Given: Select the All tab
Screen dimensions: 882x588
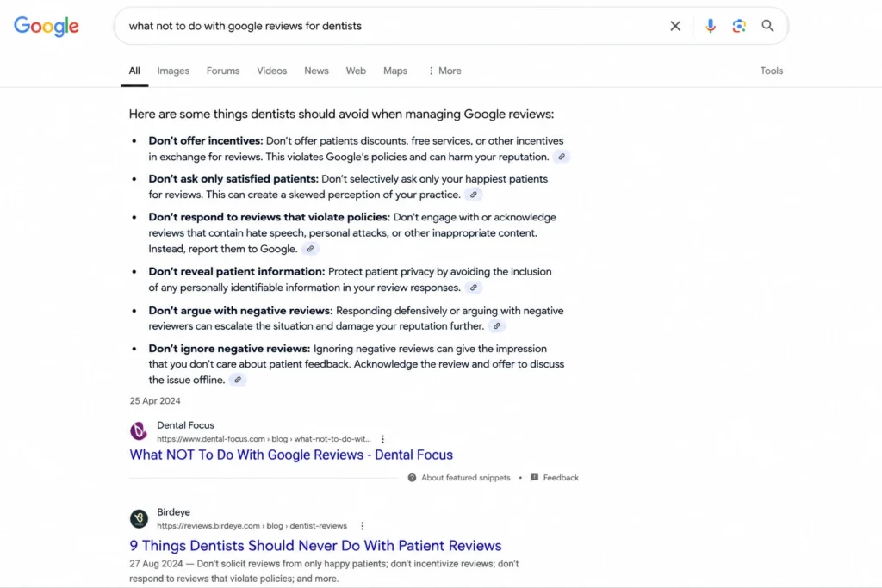Looking at the screenshot, I should (134, 71).
